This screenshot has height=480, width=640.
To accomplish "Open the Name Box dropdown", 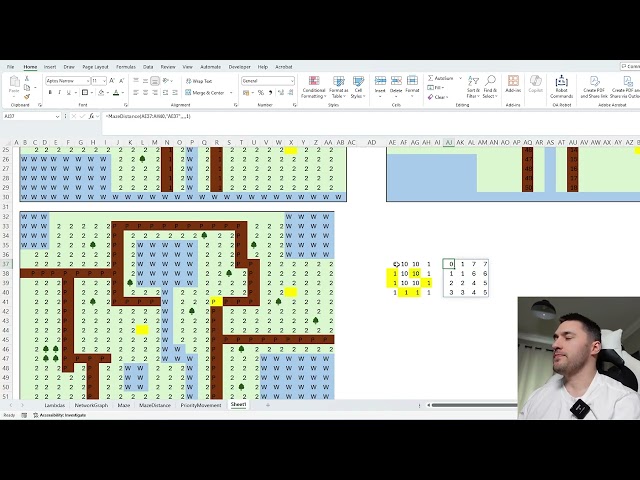I will [x=57, y=116].
